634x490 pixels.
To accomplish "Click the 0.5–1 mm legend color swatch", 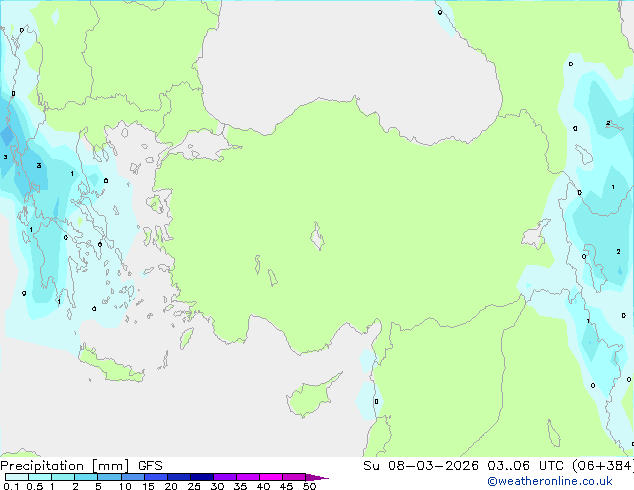I will pos(40,477).
